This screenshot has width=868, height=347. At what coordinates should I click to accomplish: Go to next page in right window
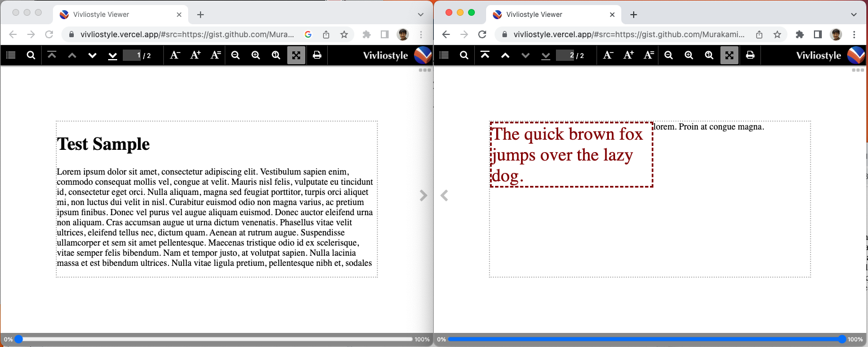(x=526, y=55)
